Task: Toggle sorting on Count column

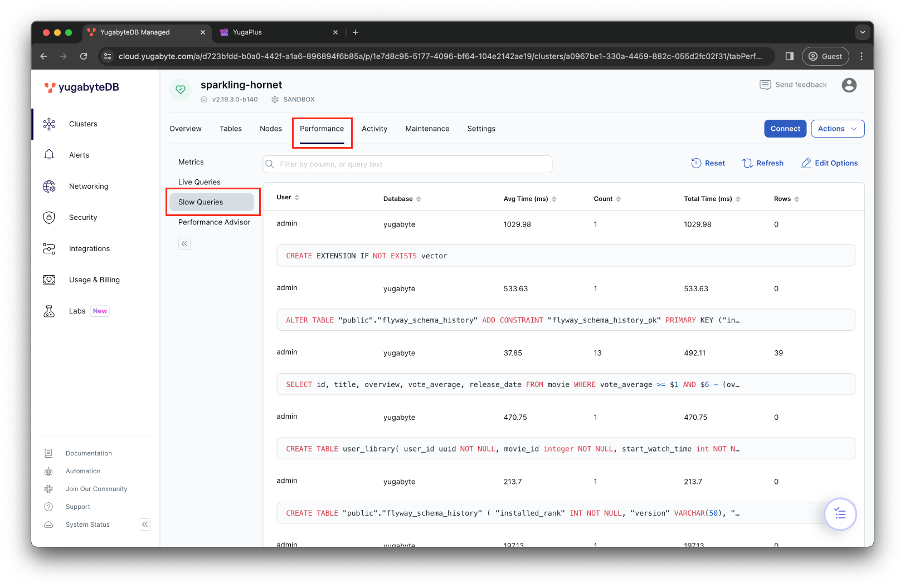Action: [620, 198]
